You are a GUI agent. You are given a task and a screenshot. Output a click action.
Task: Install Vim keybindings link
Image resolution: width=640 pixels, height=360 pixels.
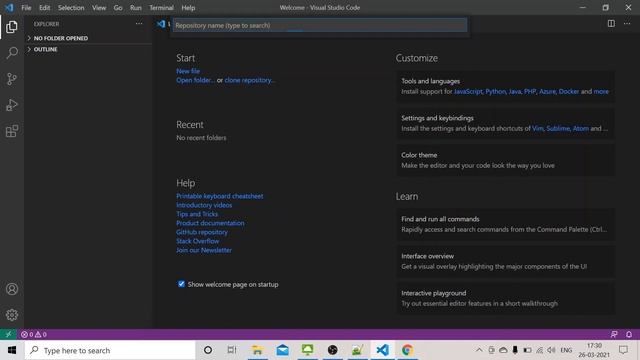[x=538, y=128]
